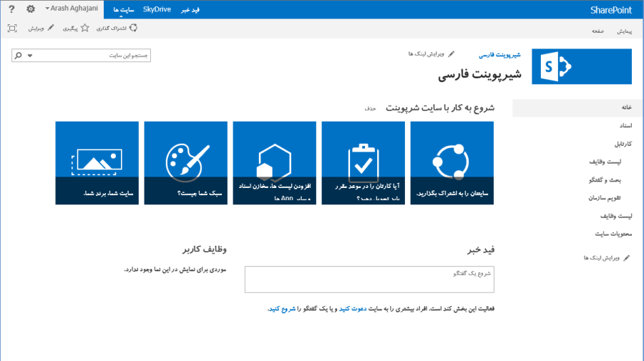The height and width of the screenshot is (361, 644).
Task: Click the ویرایش pencil icon in ribbon
Action: pyautogui.click(x=51, y=28)
